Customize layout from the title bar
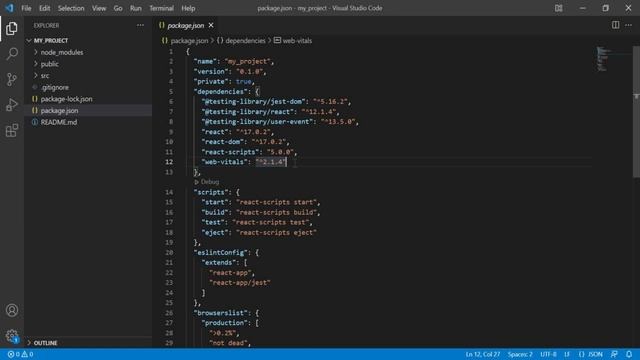Viewport: 640px width, 360px height. (x=558, y=8)
